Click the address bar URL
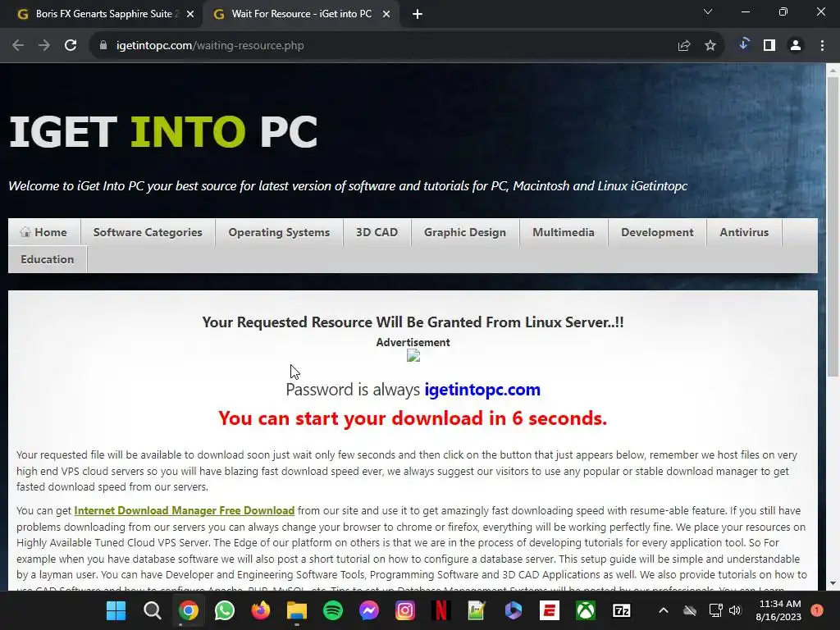Viewport: 840px width, 630px height. point(210,46)
